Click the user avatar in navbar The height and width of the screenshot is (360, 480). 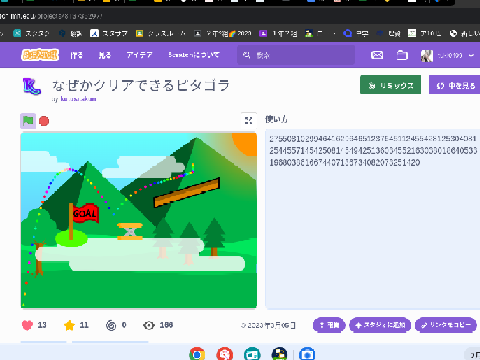point(427,55)
